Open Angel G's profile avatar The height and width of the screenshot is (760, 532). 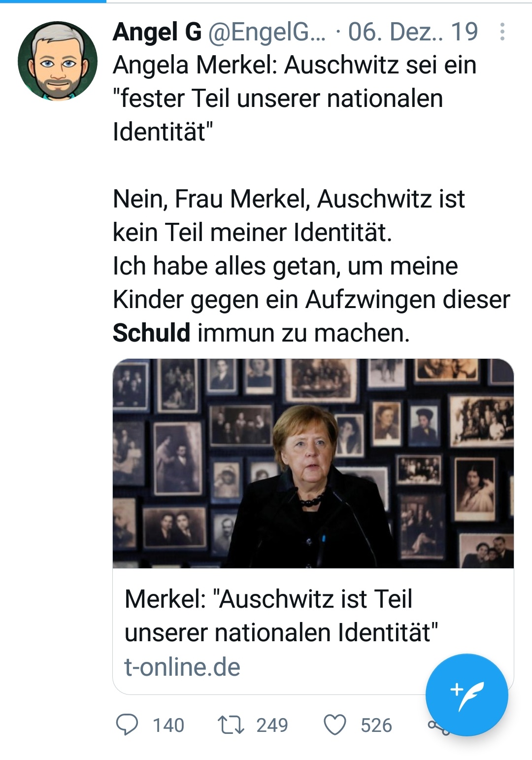point(58,61)
